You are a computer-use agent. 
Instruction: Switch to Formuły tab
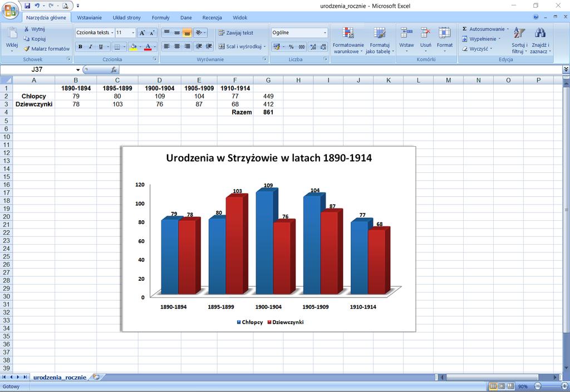pyautogui.click(x=161, y=17)
